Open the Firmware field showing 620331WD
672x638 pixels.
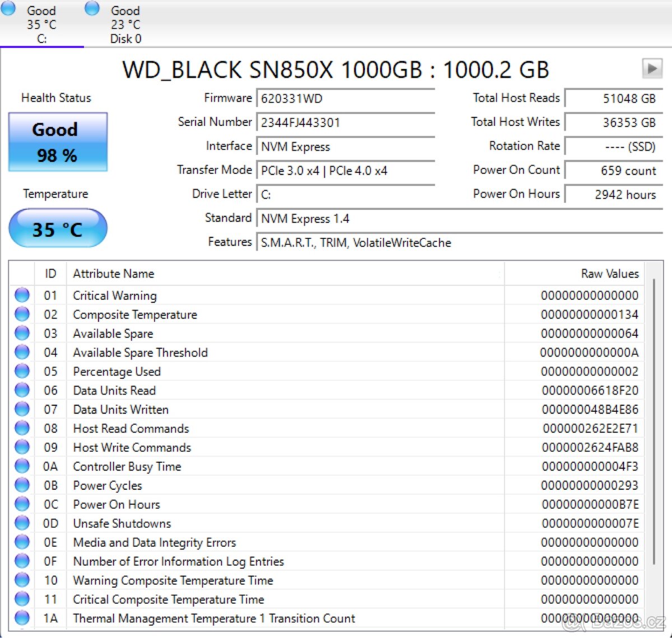click(x=346, y=98)
